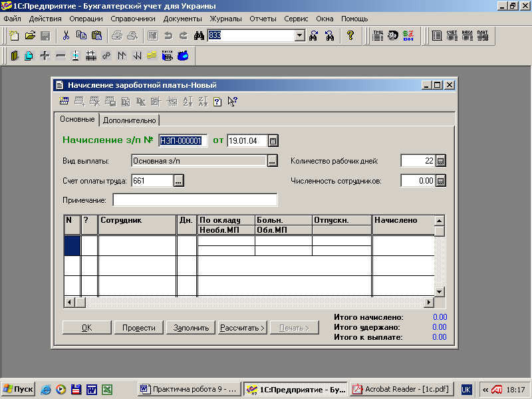This screenshot has height=399, width=532.
Task: Switch to the Дополнительно tab
Action: pyautogui.click(x=129, y=120)
